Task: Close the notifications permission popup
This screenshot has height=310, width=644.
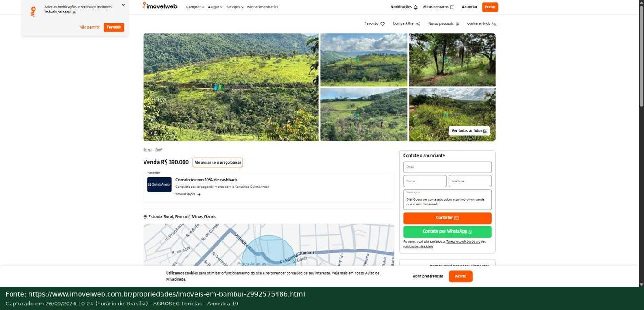Action: pyautogui.click(x=123, y=6)
